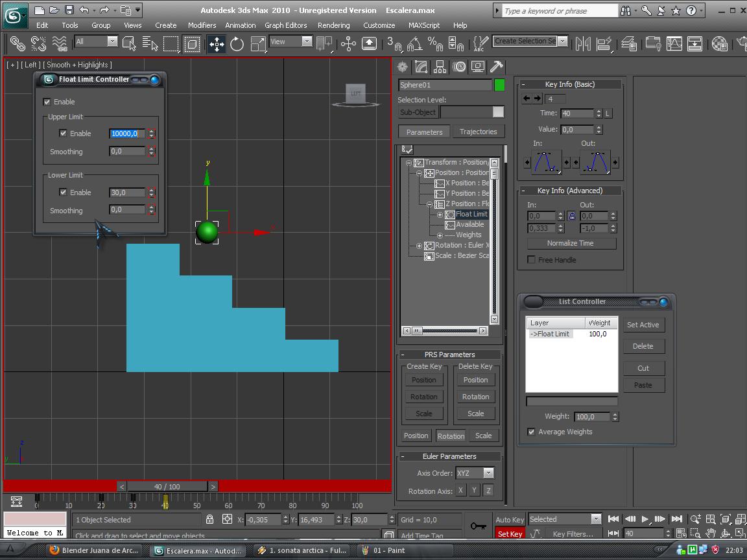Click the Select Object tool icon
The image size is (747, 560).
129,44
